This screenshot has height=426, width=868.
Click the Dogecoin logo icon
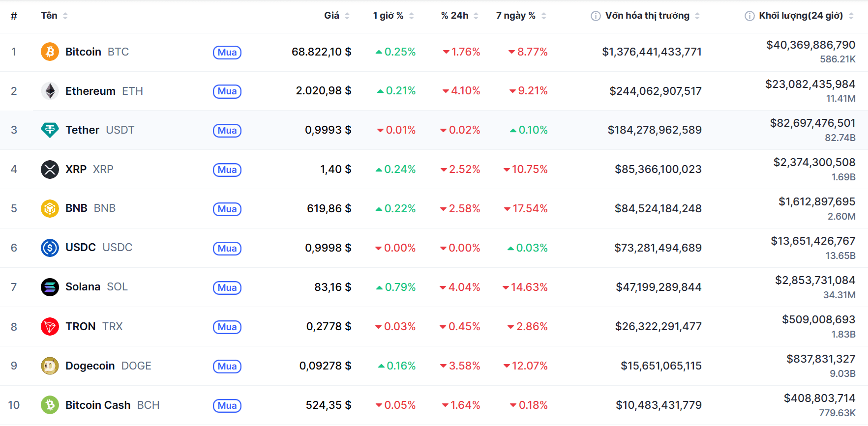pyautogui.click(x=50, y=366)
